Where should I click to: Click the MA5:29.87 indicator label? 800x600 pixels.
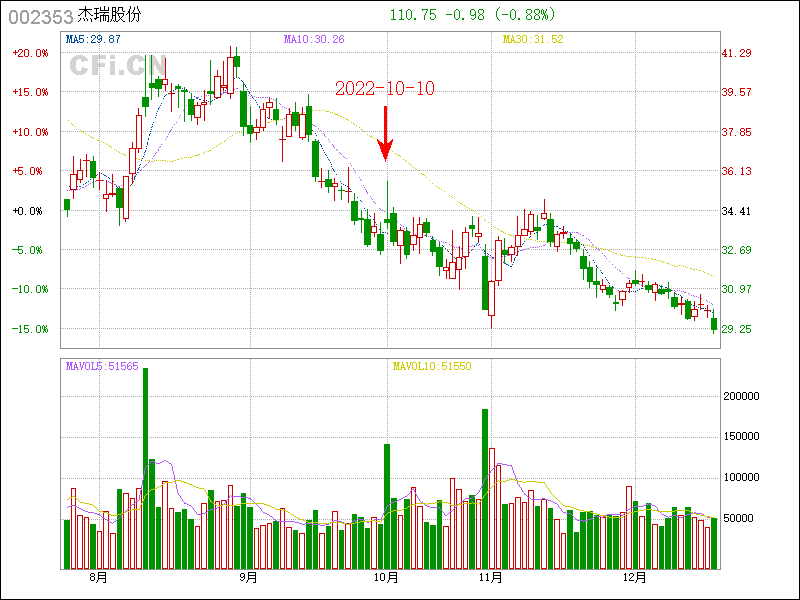click(93, 39)
